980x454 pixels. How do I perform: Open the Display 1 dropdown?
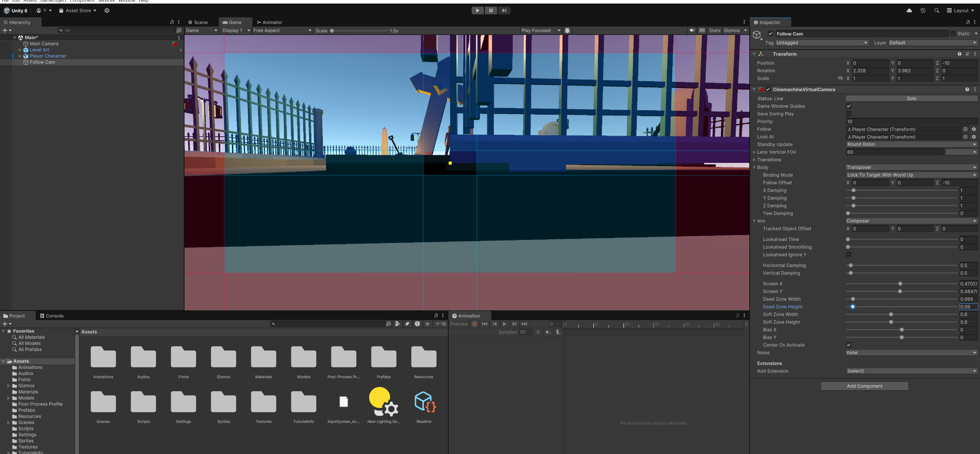tap(236, 30)
